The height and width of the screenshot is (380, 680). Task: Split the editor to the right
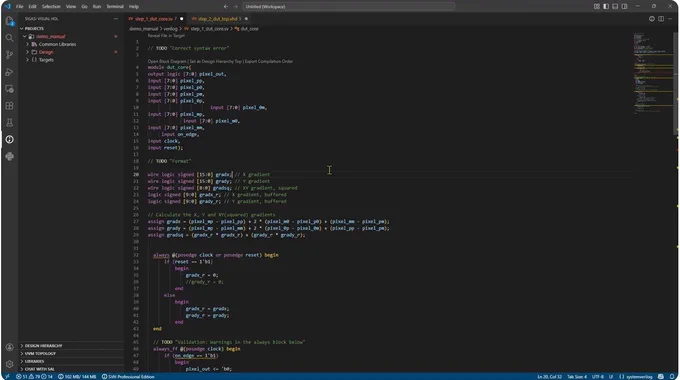pyautogui.click(x=661, y=19)
